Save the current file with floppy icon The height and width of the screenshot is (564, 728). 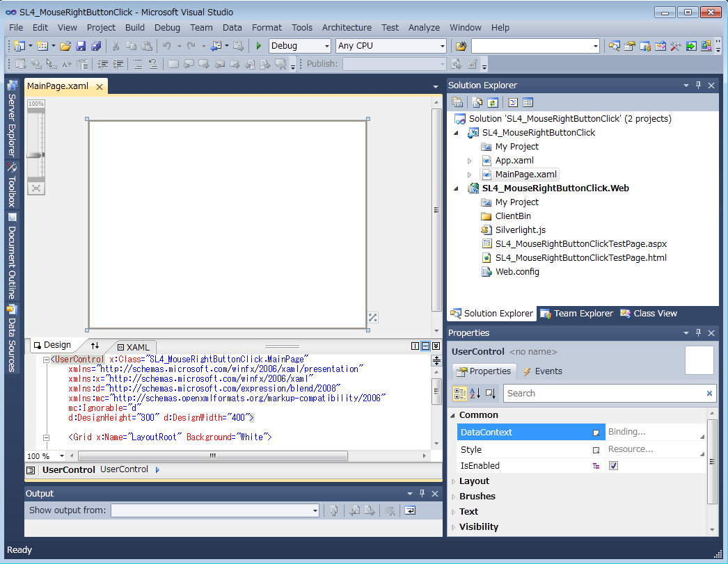coord(81,46)
